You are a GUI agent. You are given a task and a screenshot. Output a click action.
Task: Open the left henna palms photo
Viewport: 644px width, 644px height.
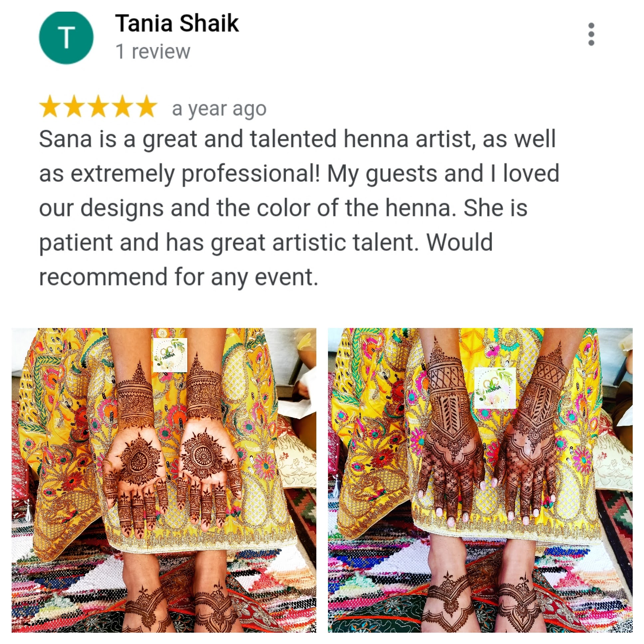point(164,480)
